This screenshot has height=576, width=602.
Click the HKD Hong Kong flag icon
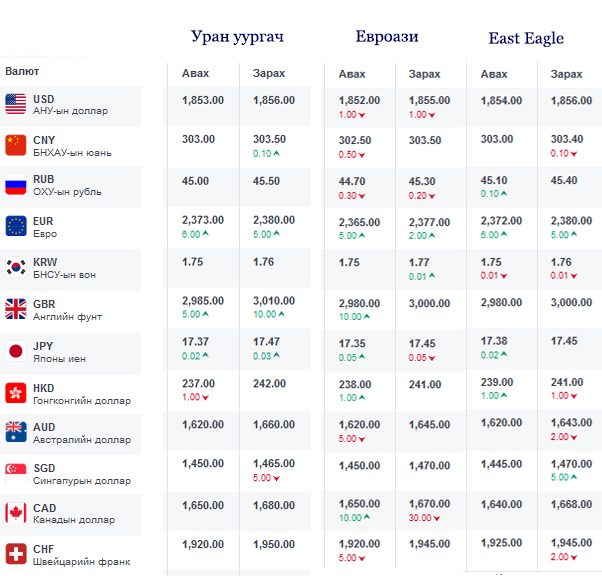coord(15,391)
